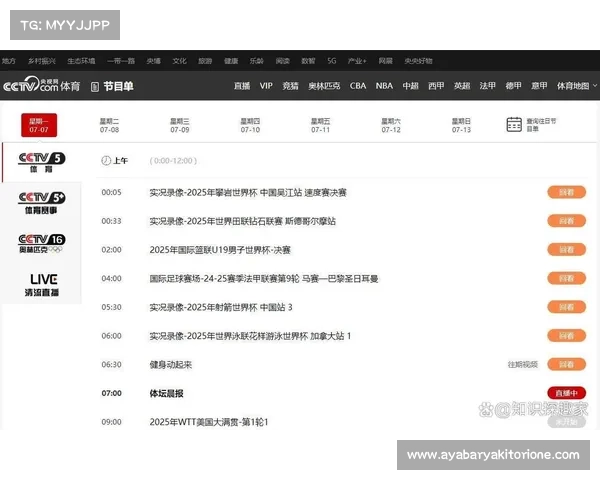
Task: Open the 西甲 menu item
Action: click(436, 86)
